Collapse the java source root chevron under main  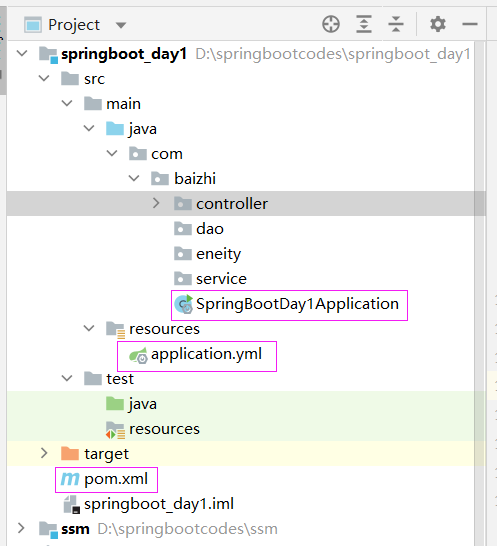[89, 128]
